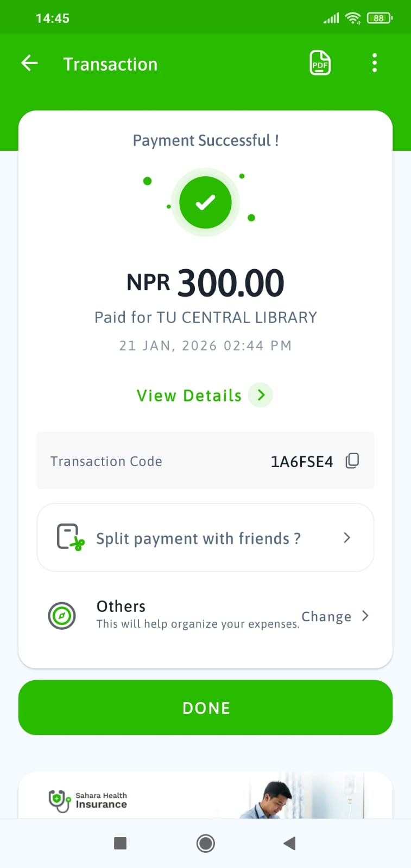Open Split payment with friends option
Viewport: 411px width, 868px height.
pyautogui.click(x=198, y=538)
